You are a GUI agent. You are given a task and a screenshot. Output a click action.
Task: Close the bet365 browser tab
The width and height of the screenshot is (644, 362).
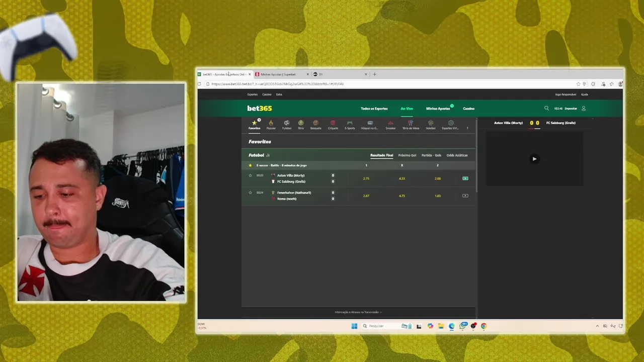[x=250, y=74]
